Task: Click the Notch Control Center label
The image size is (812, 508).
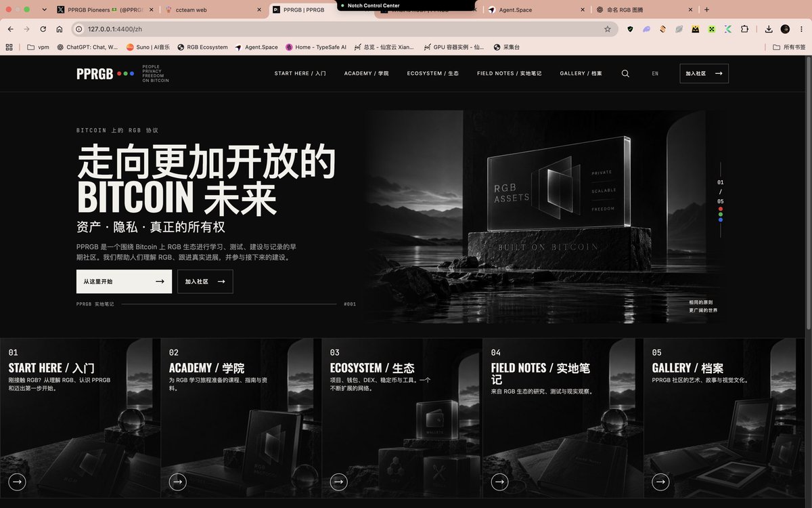Action: [x=374, y=5]
